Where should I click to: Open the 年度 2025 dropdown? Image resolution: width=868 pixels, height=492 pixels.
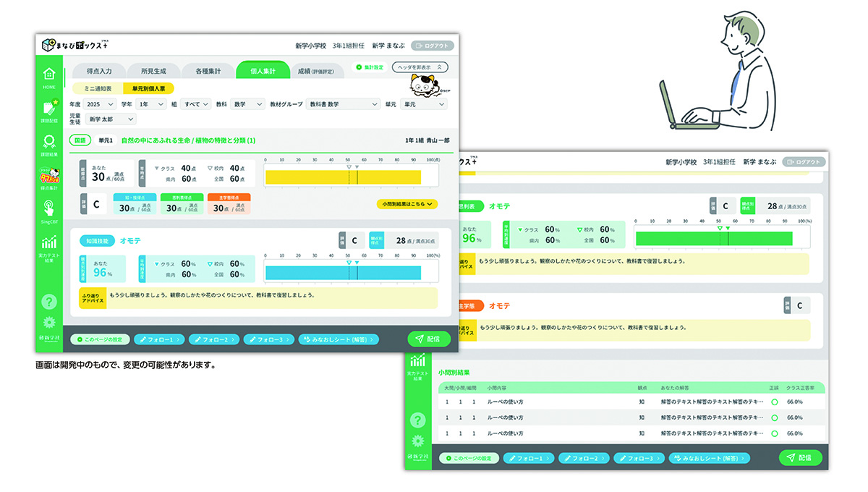click(x=101, y=104)
